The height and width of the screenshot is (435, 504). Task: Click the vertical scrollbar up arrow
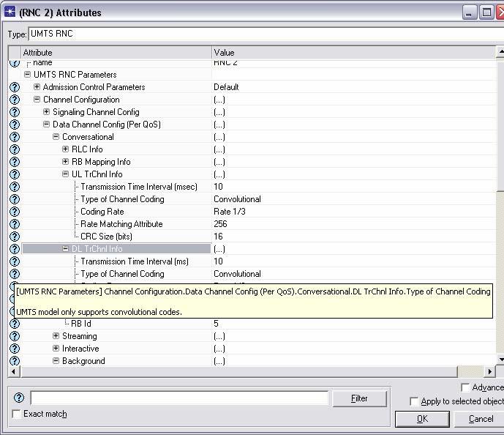click(x=500, y=52)
